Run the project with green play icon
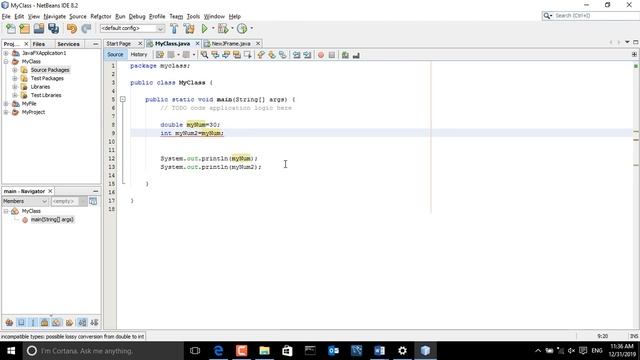The height and width of the screenshot is (360, 640). click(204, 29)
